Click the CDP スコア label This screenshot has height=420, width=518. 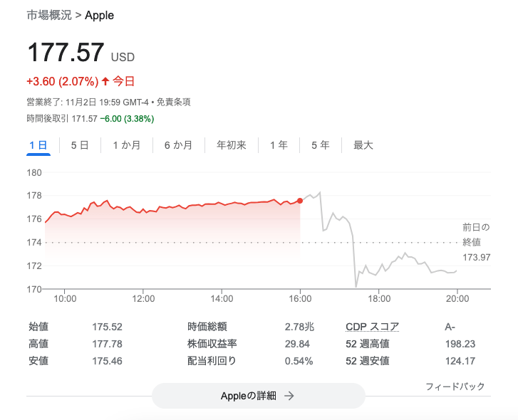[x=372, y=327]
